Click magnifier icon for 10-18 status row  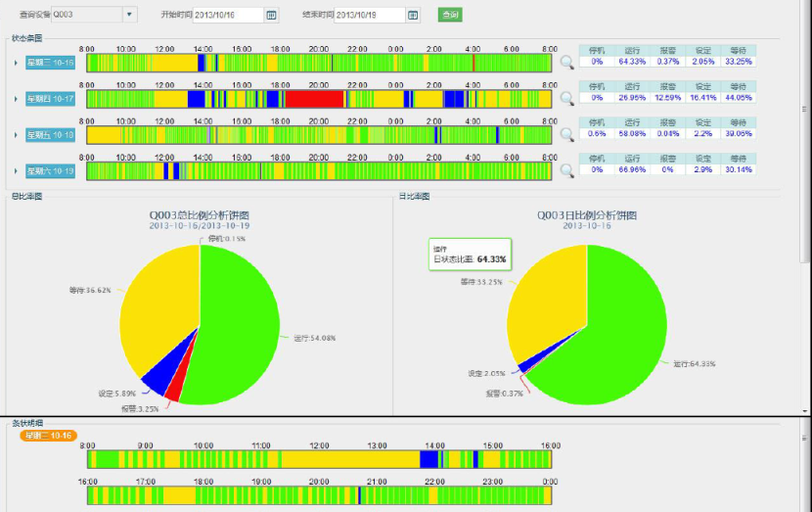click(566, 135)
